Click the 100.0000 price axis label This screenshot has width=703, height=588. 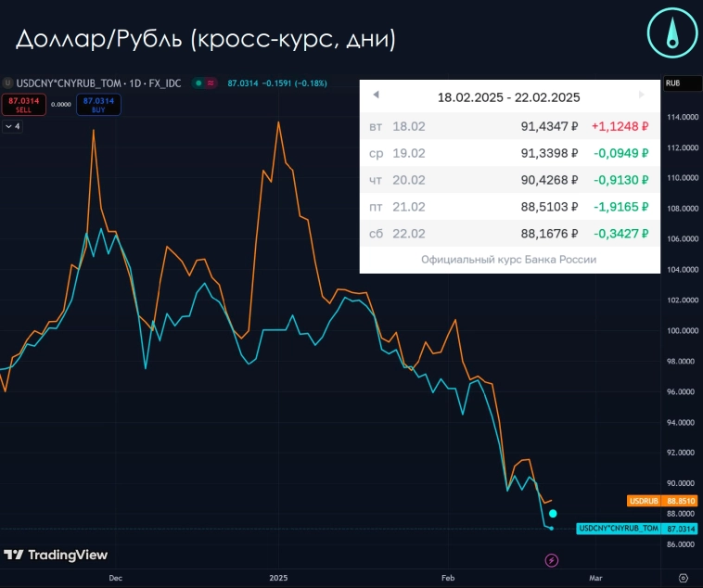click(683, 330)
